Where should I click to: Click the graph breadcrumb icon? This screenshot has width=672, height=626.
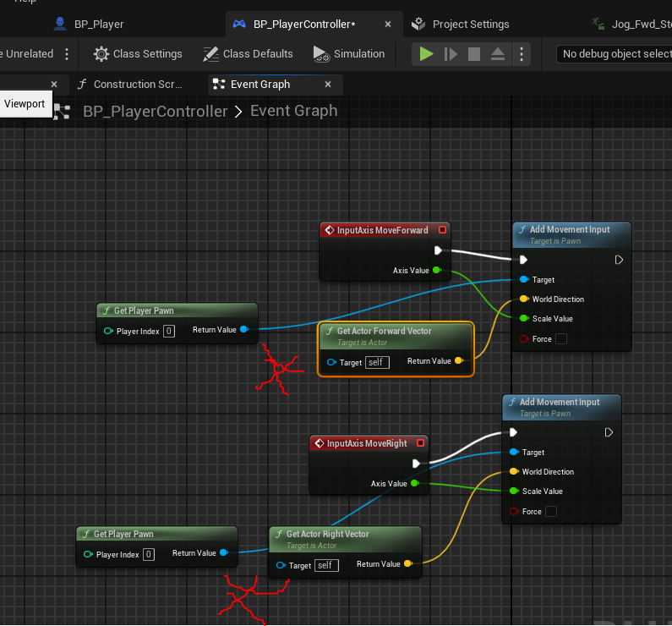click(63, 112)
